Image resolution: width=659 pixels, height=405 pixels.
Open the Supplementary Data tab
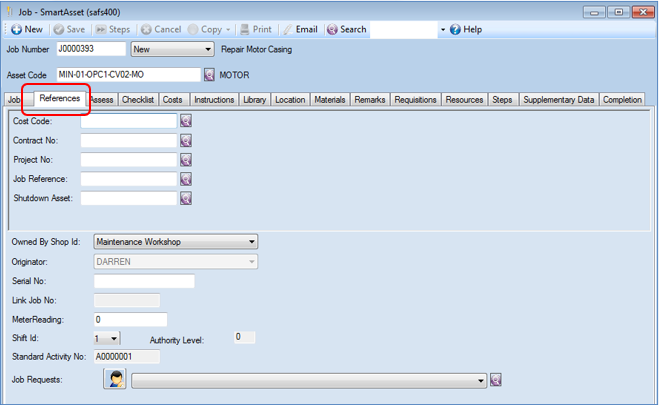pyautogui.click(x=559, y=100)
